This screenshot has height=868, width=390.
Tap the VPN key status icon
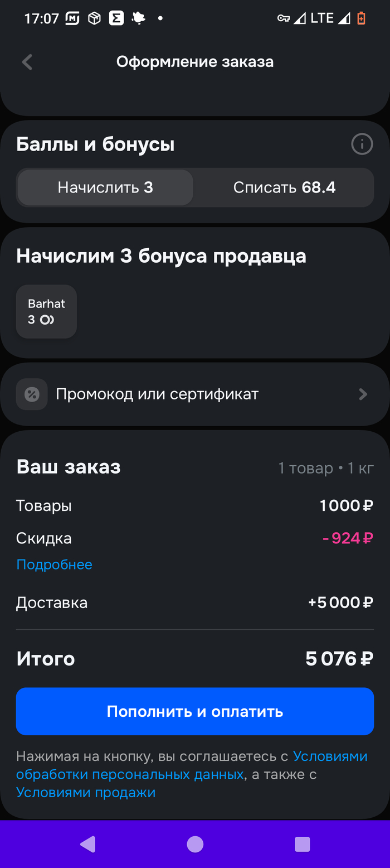[x=283, y=18]
